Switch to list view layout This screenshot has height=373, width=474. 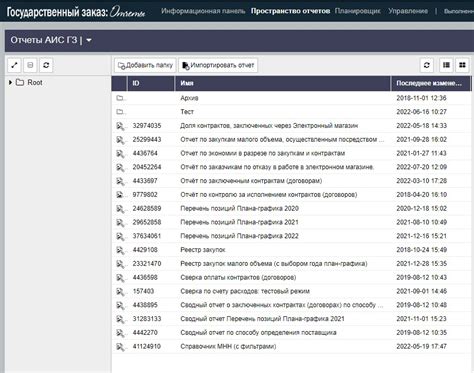pyautogui.click(x=446, y=65)
